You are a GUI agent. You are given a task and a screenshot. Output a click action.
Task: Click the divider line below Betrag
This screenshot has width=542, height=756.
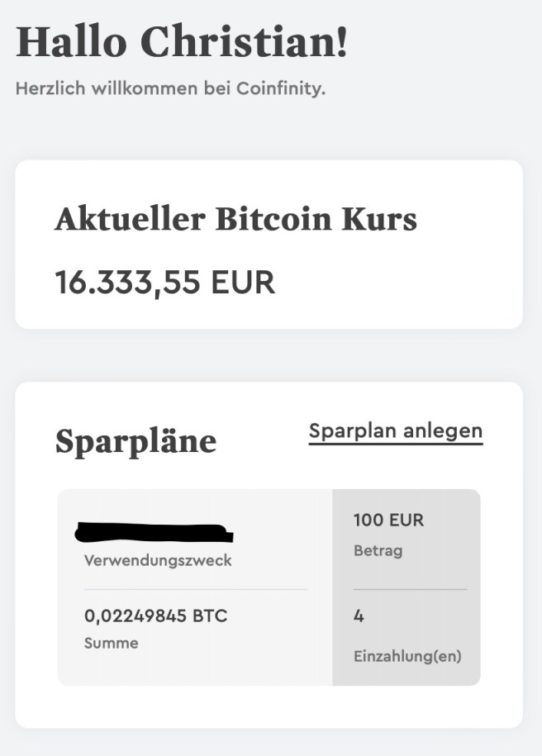(x=410, y=589)
